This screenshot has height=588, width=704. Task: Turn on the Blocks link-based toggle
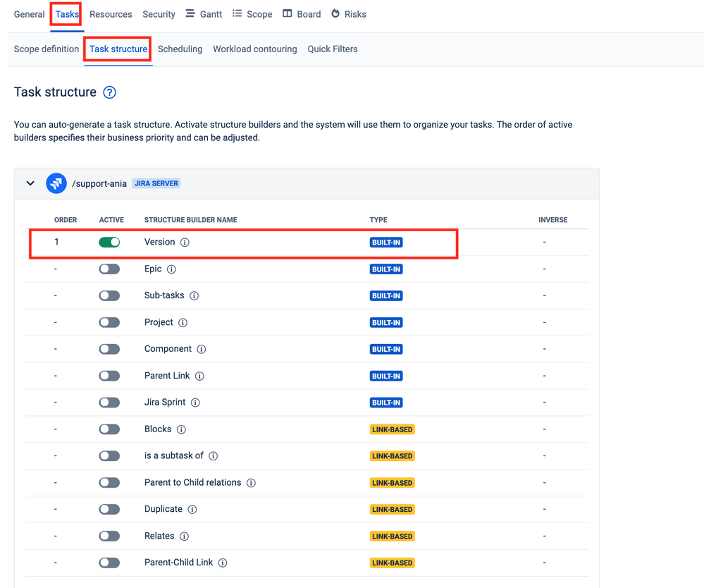tap(109, 429)
